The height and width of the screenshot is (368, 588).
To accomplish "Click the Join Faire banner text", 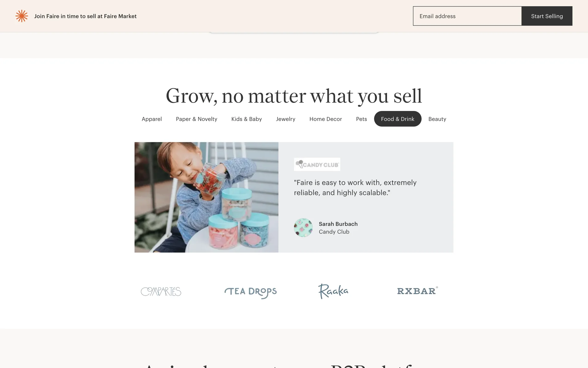I will pyautogui.click(x=85, y=16).
